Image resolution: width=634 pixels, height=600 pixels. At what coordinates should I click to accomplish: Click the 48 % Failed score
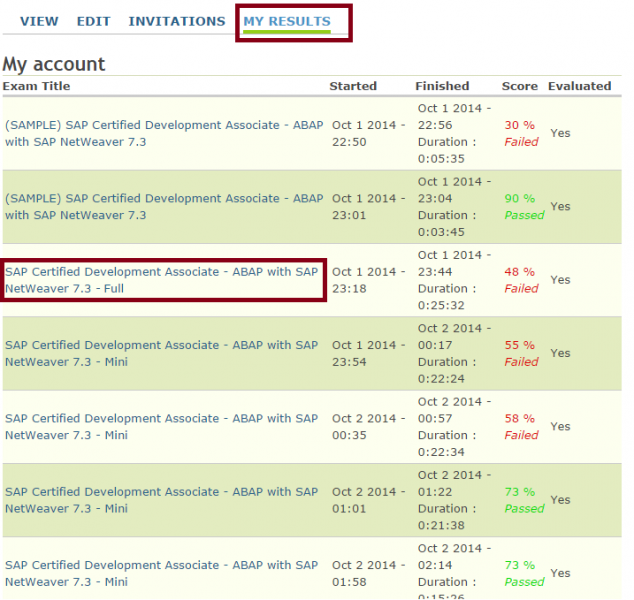pyautogui.click(x=520, y=280)
